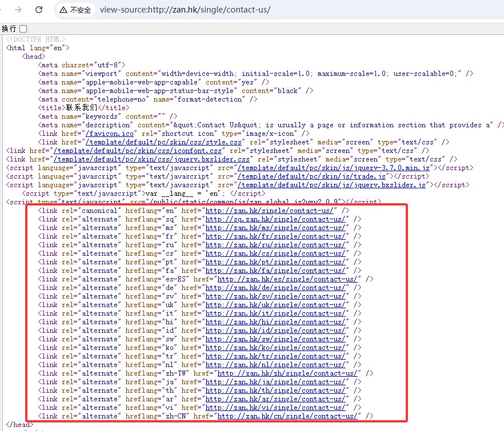Open the /it/ alternate contact-us link
The height and width of the screenshot is (431, 504).
click(x=275, y=313)
